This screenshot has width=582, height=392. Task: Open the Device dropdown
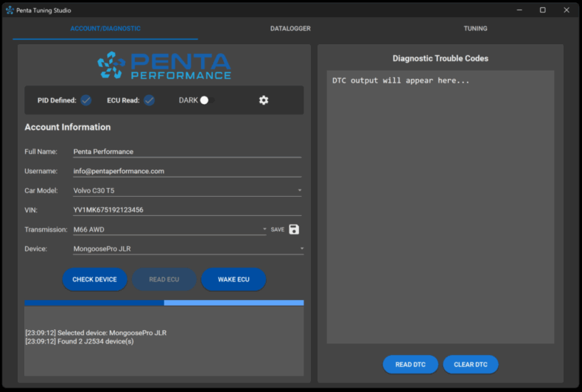tap(188, 249)
